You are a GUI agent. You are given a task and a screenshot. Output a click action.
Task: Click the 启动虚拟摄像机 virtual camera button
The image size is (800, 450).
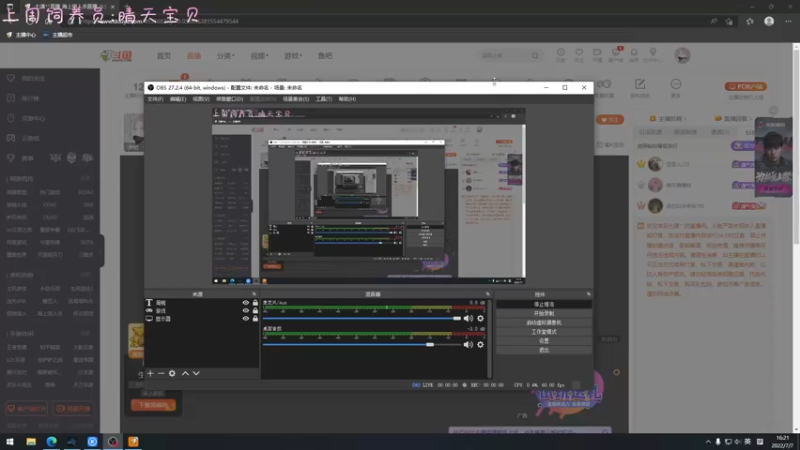pyautogui.click(x=544, y=322)
